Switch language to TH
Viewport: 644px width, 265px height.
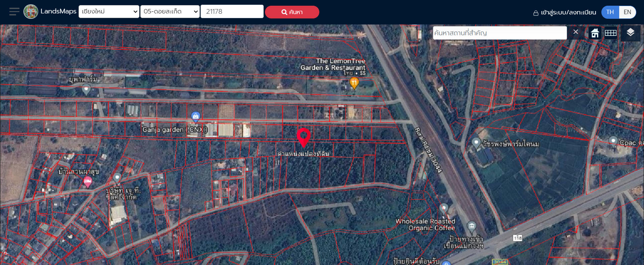point(610,12)
